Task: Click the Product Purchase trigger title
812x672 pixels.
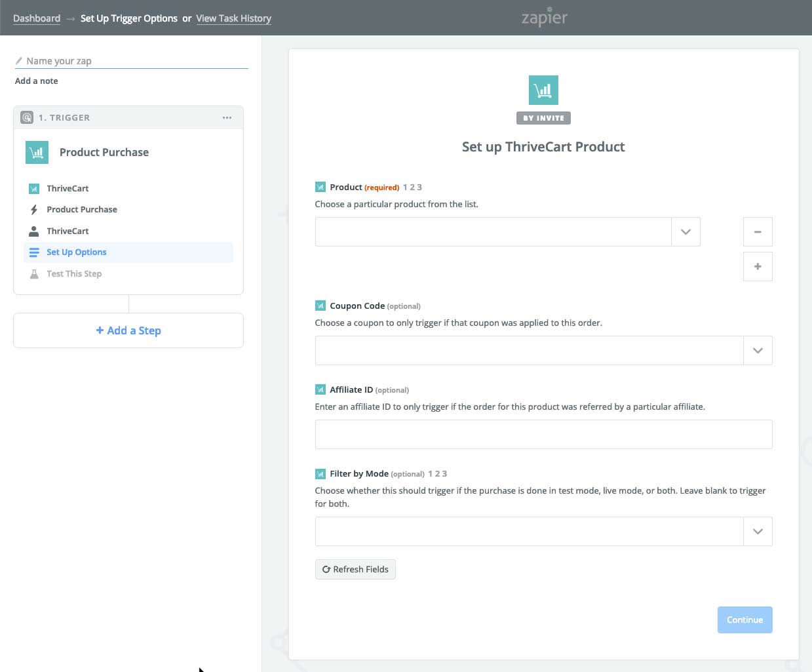Action: coord(104,153)
